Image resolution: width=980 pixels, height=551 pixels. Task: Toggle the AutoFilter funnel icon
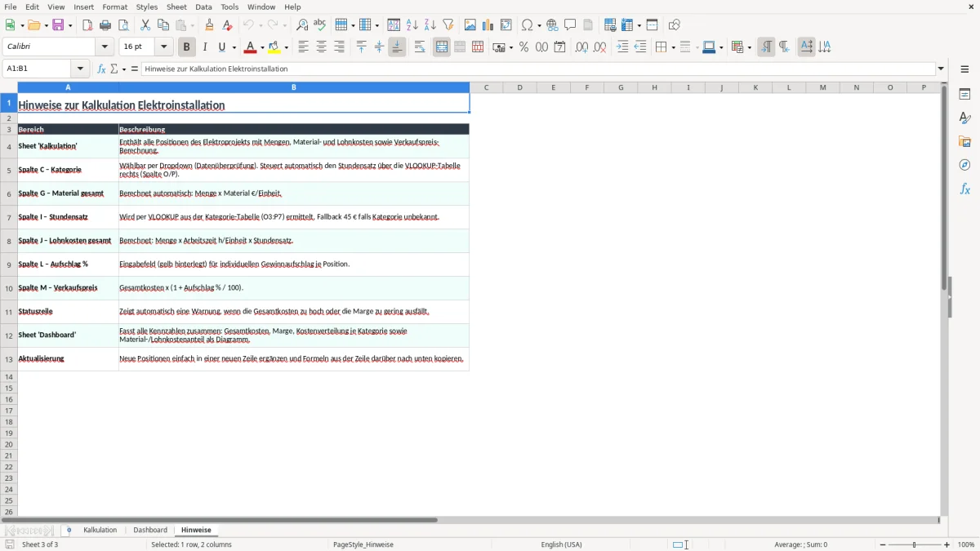pos(448,25)
